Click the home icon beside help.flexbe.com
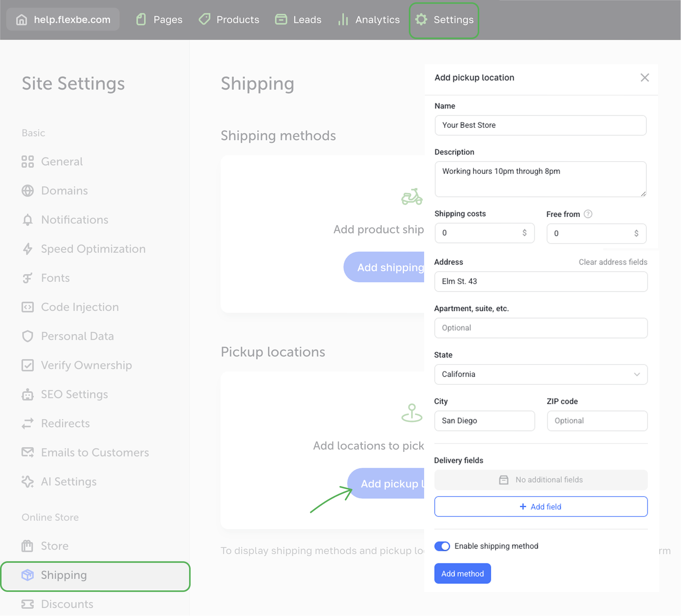Image resolution: width=681 pixels, height=616 pixels. 22,20
